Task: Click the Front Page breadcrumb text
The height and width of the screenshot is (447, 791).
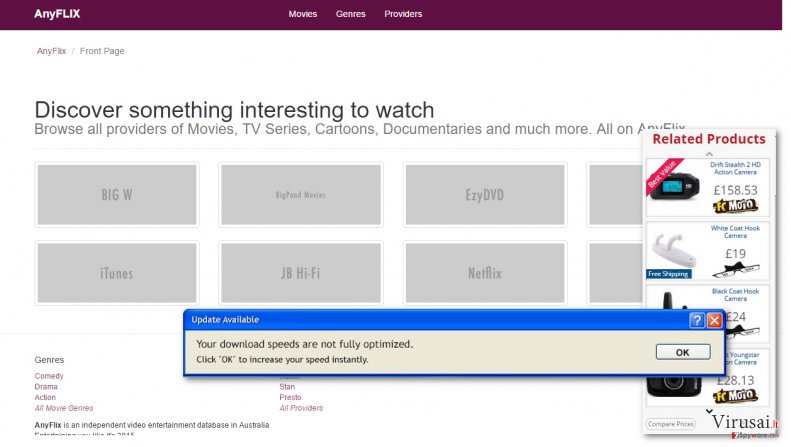Action: click(102, 51)
